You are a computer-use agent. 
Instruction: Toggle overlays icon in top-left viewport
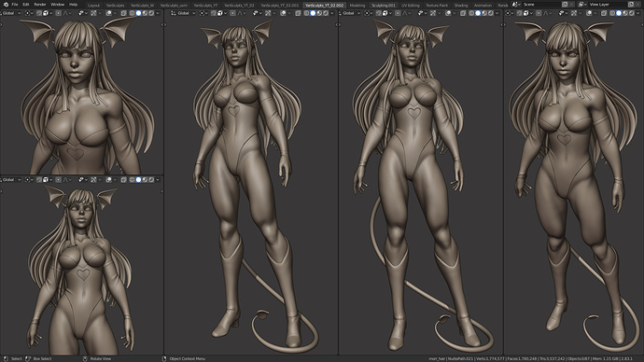click(x=108, y=13)
